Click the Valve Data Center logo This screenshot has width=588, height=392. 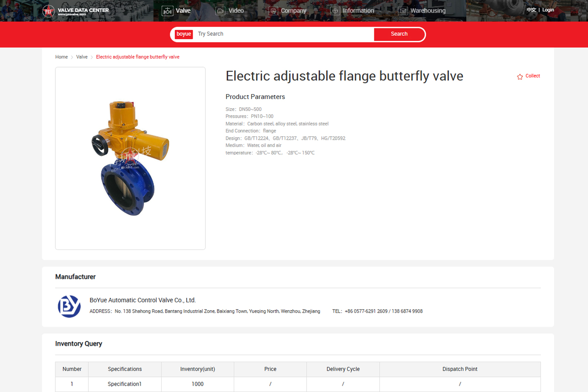click(75, 11)
